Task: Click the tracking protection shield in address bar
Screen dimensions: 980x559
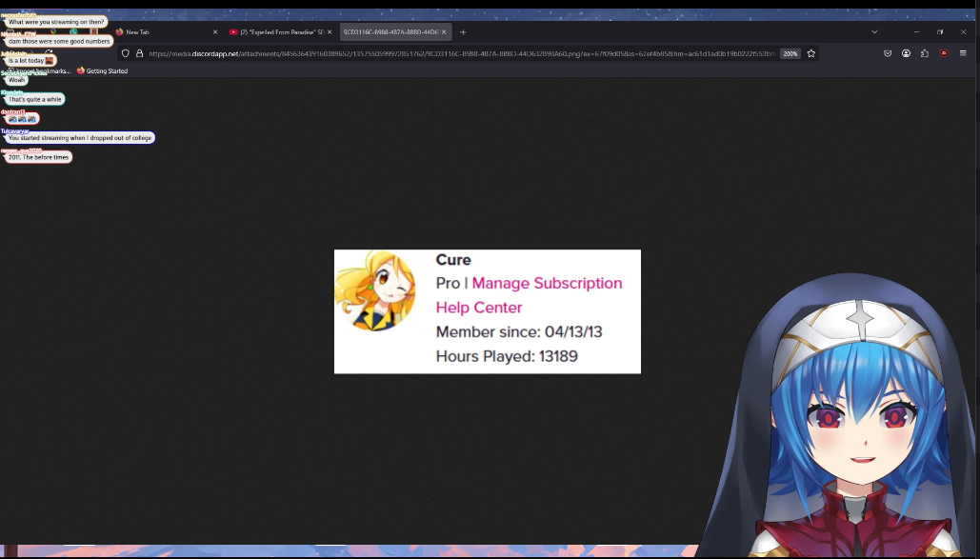Action: pyautogui.click(x=126, y=53)
